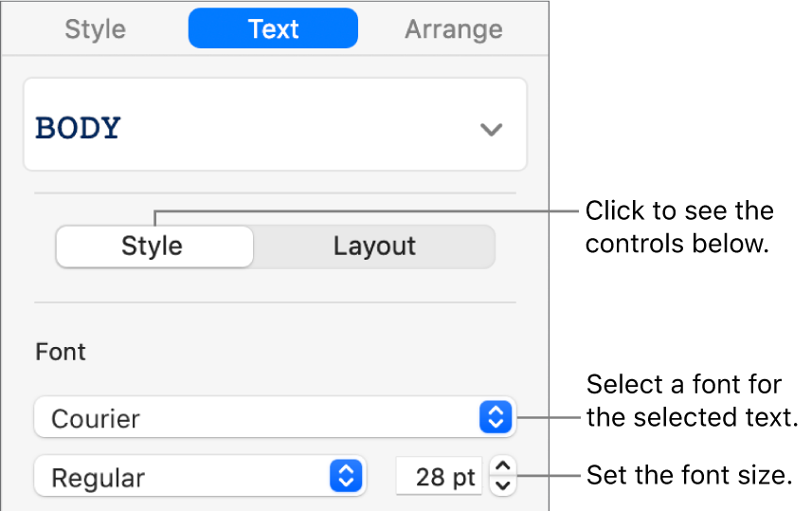812x511 pixels.
Task: Click the 'Set the font size.' callout text
Action: (x=689, y=476)
